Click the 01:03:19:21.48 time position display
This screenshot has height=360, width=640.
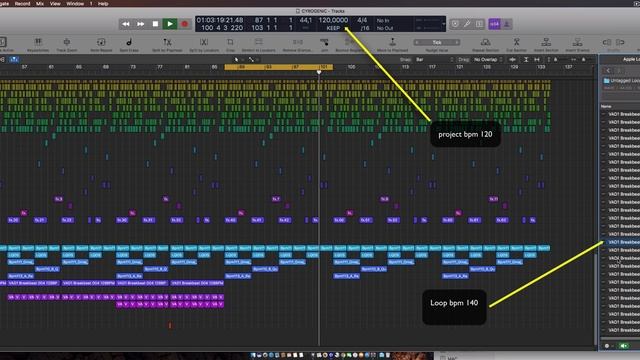click(x=220, y=20)
